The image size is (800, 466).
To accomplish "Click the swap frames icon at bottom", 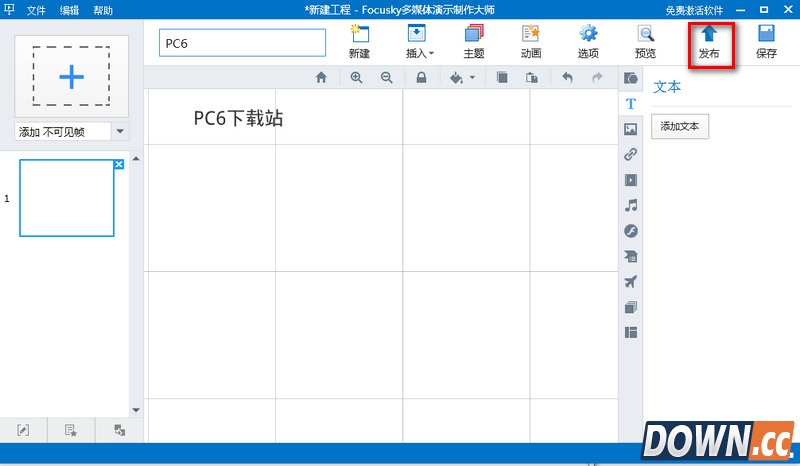I will 119,430.
